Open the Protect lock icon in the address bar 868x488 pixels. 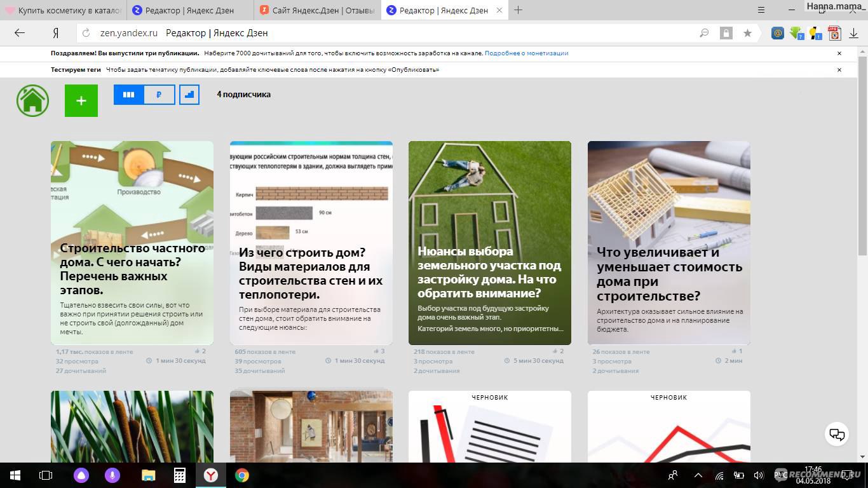725,33
